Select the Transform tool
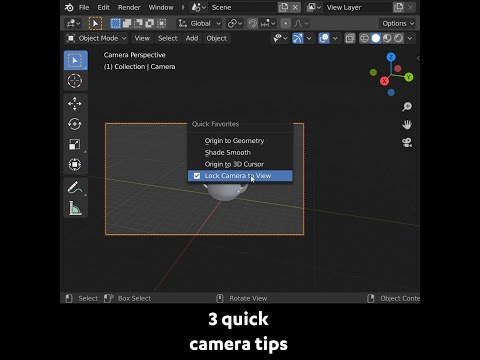Screen dimensions: 480x360 (x=75, y=164)
